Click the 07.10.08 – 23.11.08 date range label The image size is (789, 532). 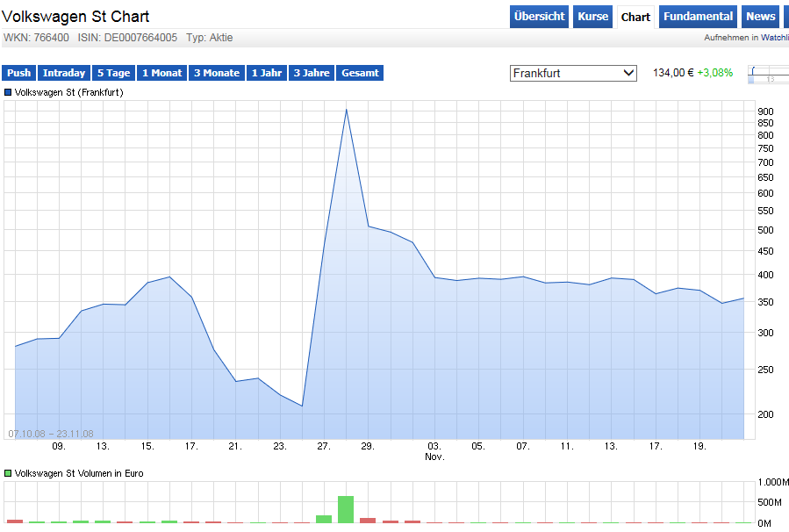(x=51, y=434)
